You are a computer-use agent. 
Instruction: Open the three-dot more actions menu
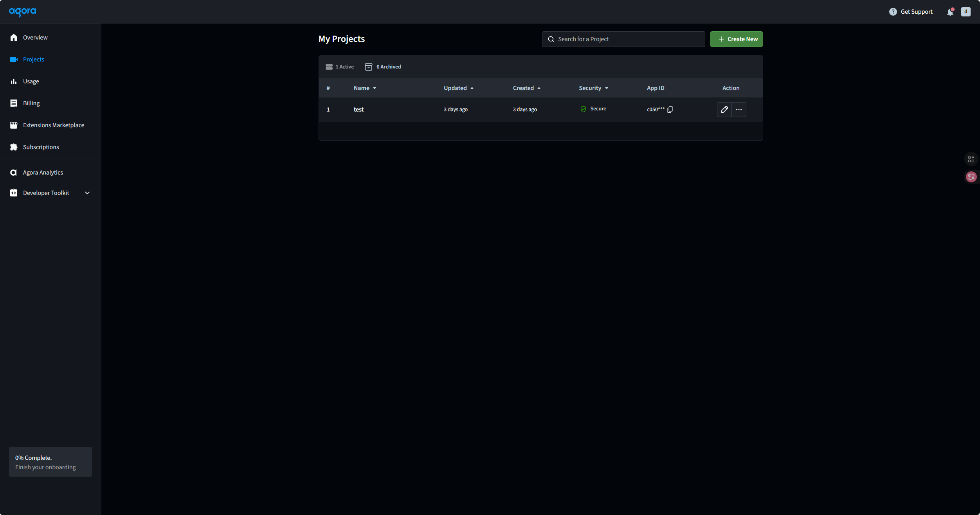(739, 110)
